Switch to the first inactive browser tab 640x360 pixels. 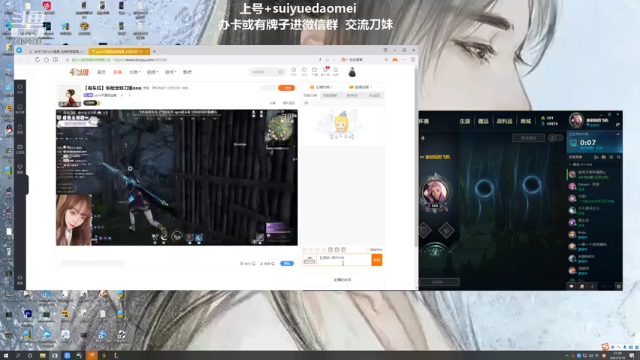pyautogui.click(x=57, y=52)
